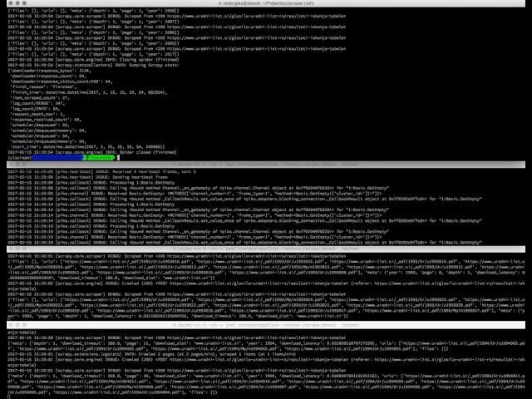
Task: Select the title bar of the pika heartbeat docker pane
Action: pos(266,165)
